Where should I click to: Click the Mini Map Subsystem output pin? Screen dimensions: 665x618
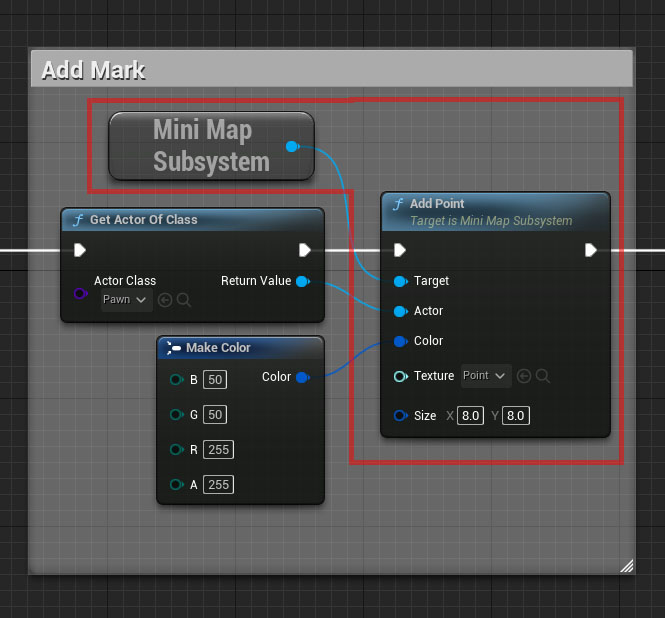(x=292, y=146)
